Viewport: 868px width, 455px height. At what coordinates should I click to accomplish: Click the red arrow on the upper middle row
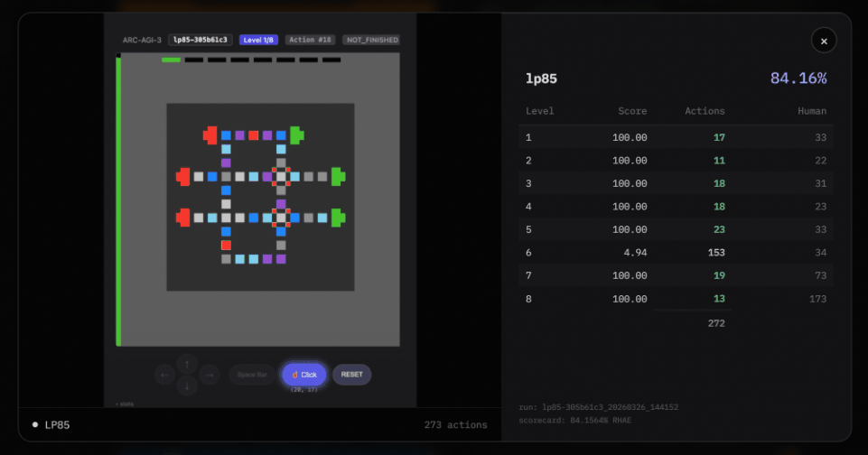[183, 177]
